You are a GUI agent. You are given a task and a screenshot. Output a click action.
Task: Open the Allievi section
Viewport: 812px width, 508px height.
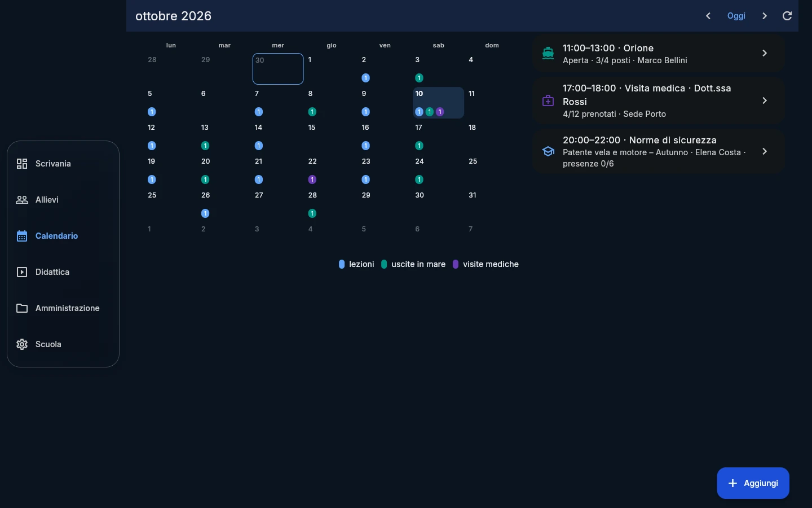pos(63,200)
